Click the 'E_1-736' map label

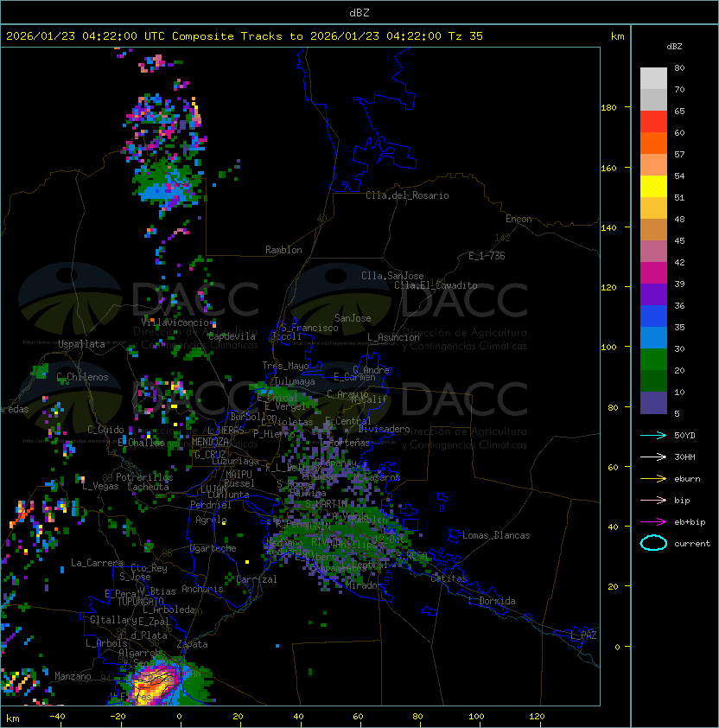click(487, 256)
